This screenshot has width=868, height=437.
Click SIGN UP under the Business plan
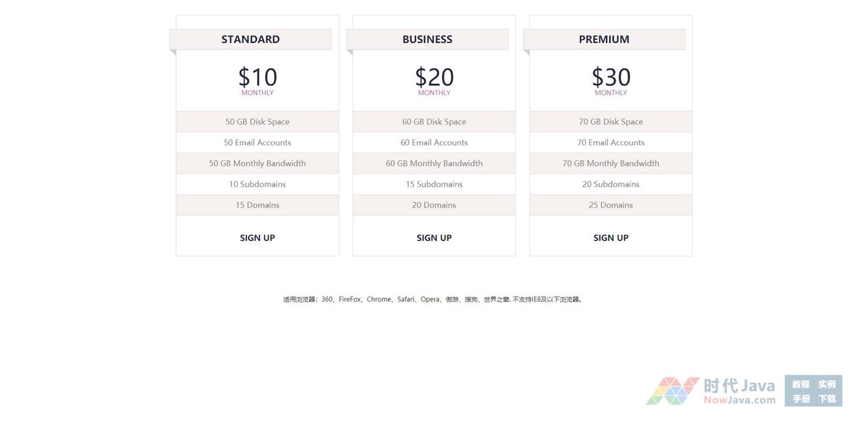[434, 238]
